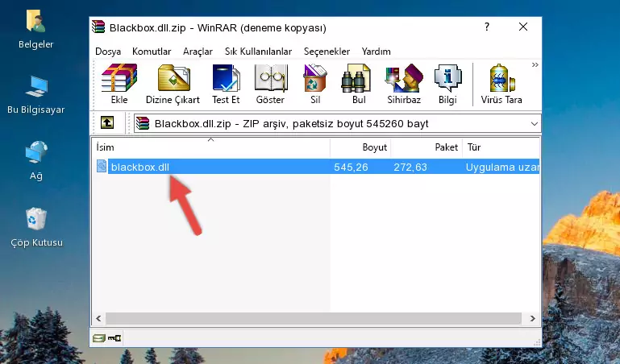The width and height of the screenshot is (620, 364).
Task: Open Belgeler desktop folder icon
Action: pos(35,21)
